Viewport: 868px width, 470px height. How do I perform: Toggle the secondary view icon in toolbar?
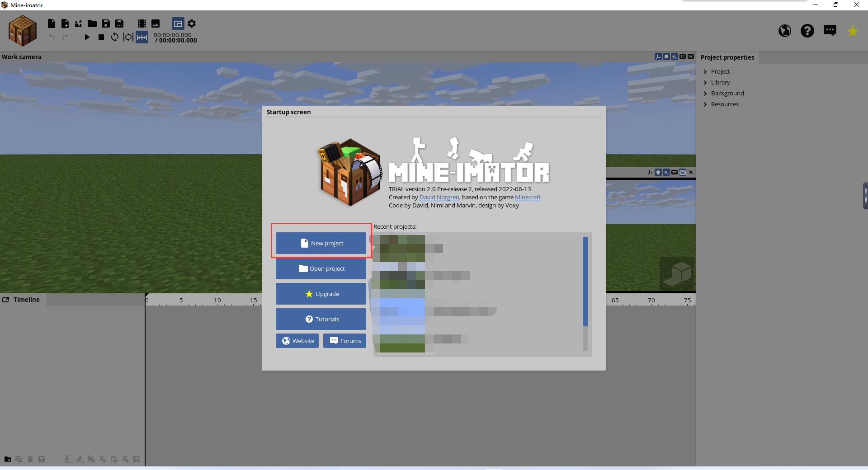[x=178, y=23]
